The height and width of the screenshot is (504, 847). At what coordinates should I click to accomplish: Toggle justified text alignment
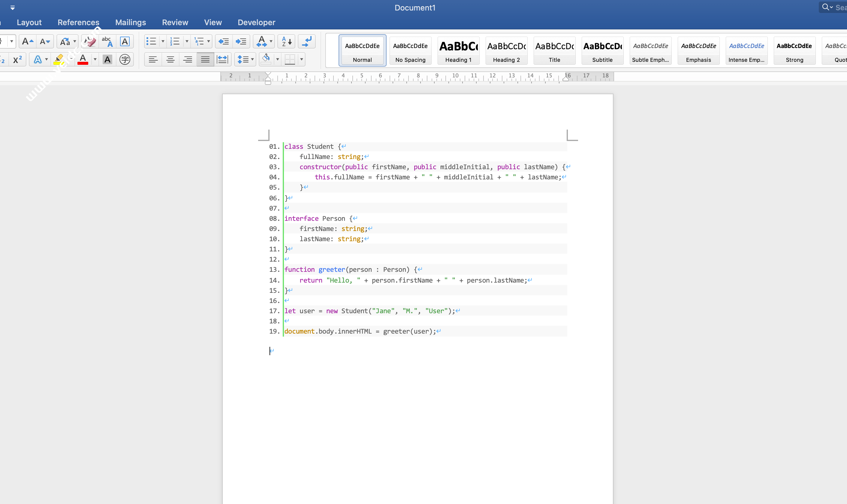click(205, 59)
